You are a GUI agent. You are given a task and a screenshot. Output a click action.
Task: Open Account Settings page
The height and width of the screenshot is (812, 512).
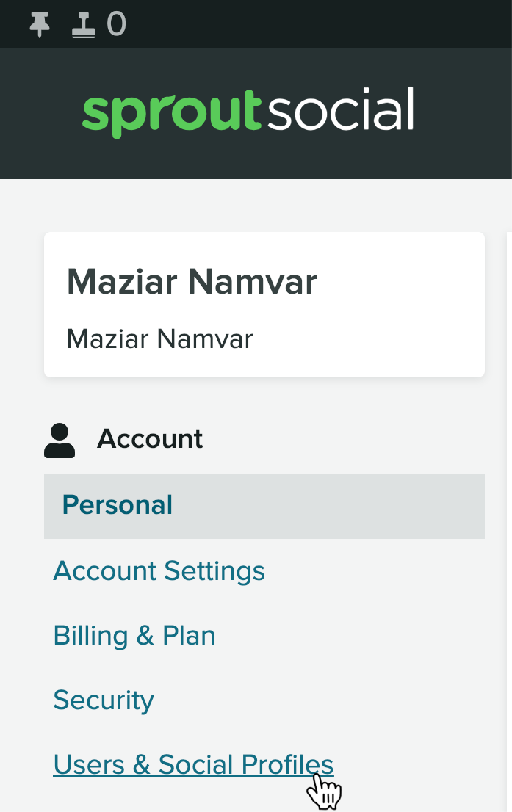(159, 570)
